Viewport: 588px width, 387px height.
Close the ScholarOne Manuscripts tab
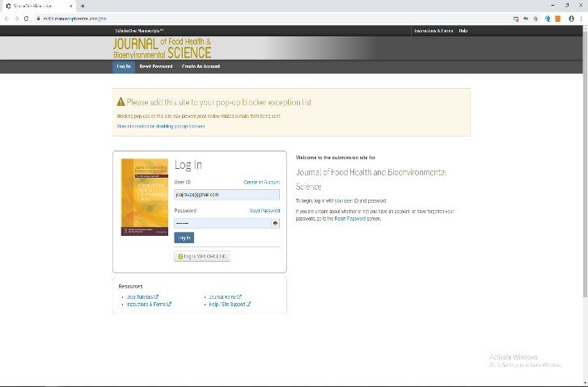coord(71,6)
